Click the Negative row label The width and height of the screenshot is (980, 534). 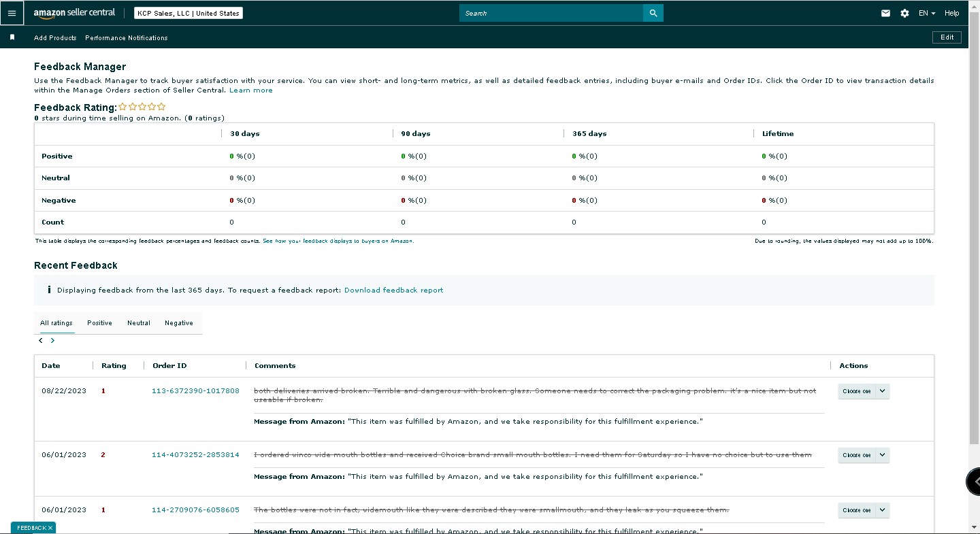point(59,201)
